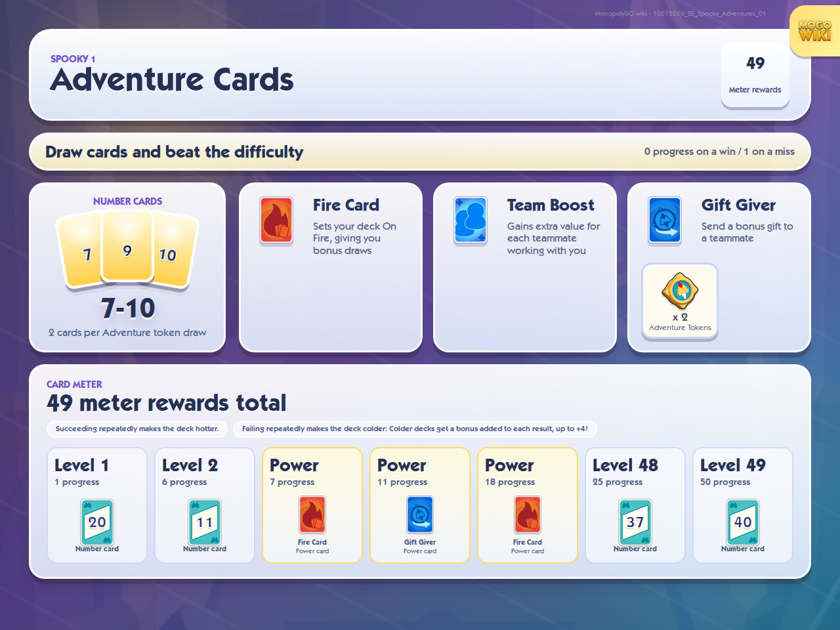
Task: Click the Level 2 number card showing 11
Action: point(205,522)
